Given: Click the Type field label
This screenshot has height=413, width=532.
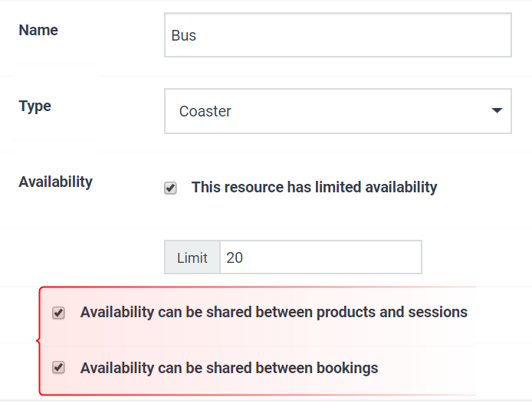Looking at the screenshot, I should [x=34, y=107].
